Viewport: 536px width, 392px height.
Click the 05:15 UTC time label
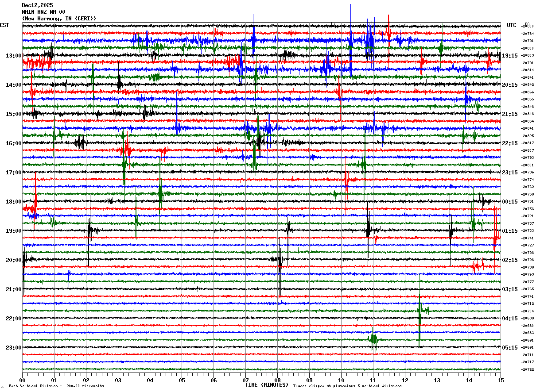(x=510, y=348)
